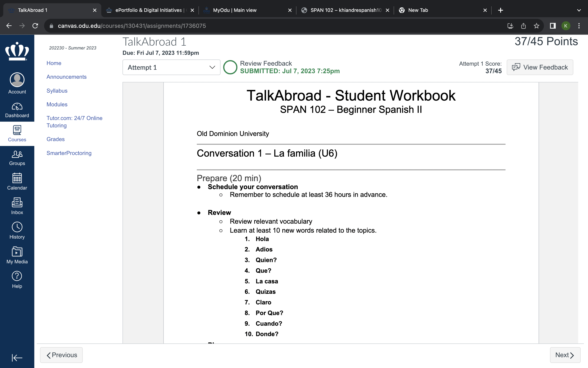Go to the Next assignment
The height and width of the screenshot is (368, 588).
tap(565, 355)
